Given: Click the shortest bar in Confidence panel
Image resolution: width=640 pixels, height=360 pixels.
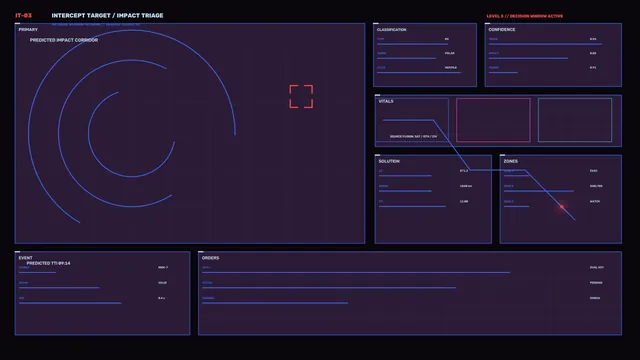Looking at the screenshot, I should coord(503,73).
